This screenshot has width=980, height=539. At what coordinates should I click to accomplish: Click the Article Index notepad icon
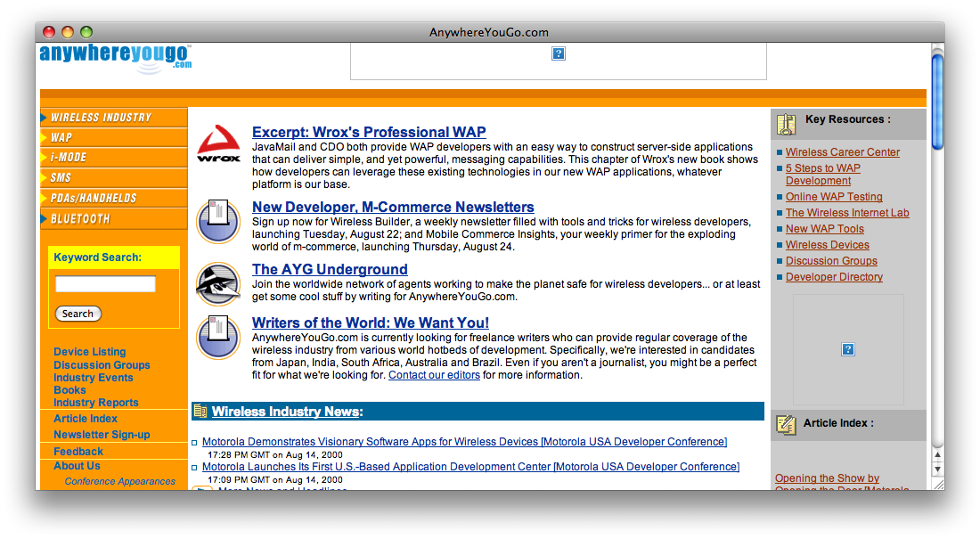(x=786, y=425)
